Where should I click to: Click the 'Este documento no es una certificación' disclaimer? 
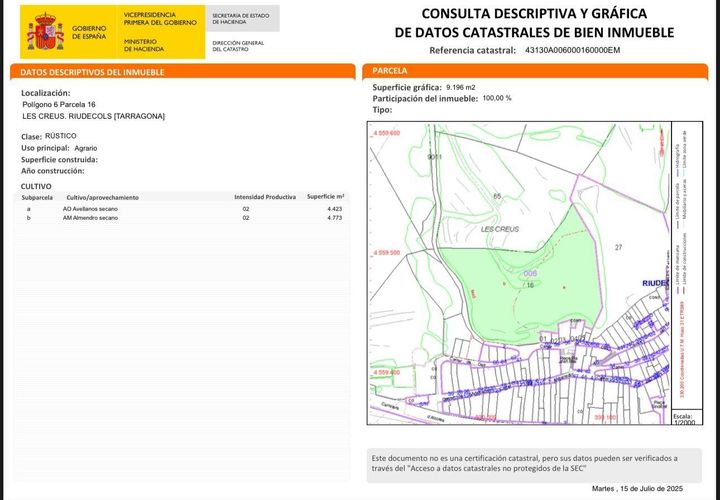[534, 465]
